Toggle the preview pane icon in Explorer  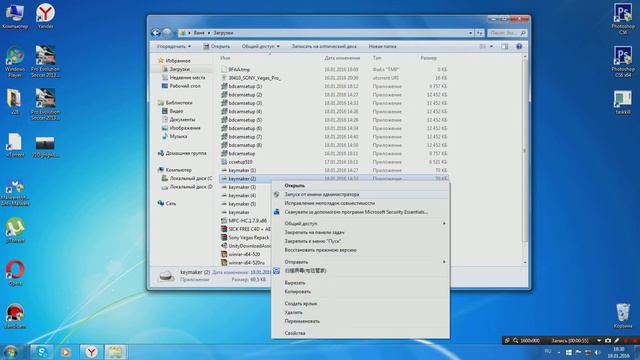point(505,47)
